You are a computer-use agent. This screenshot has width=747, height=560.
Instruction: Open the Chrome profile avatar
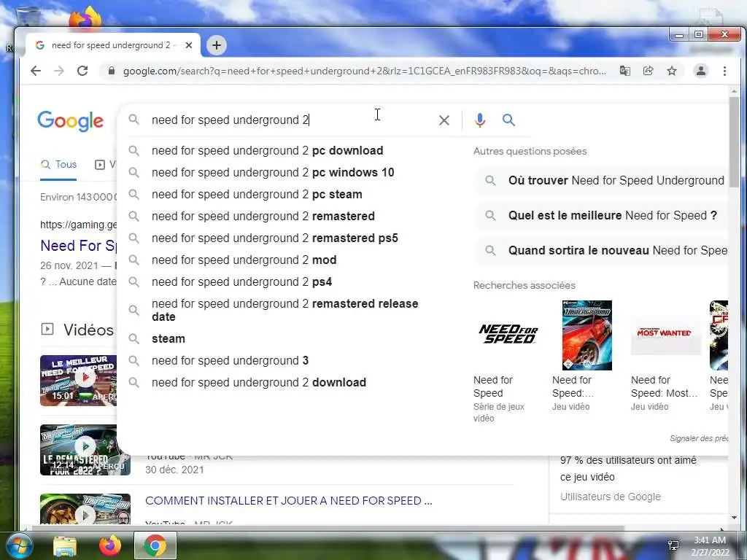(x=701, y=71)
